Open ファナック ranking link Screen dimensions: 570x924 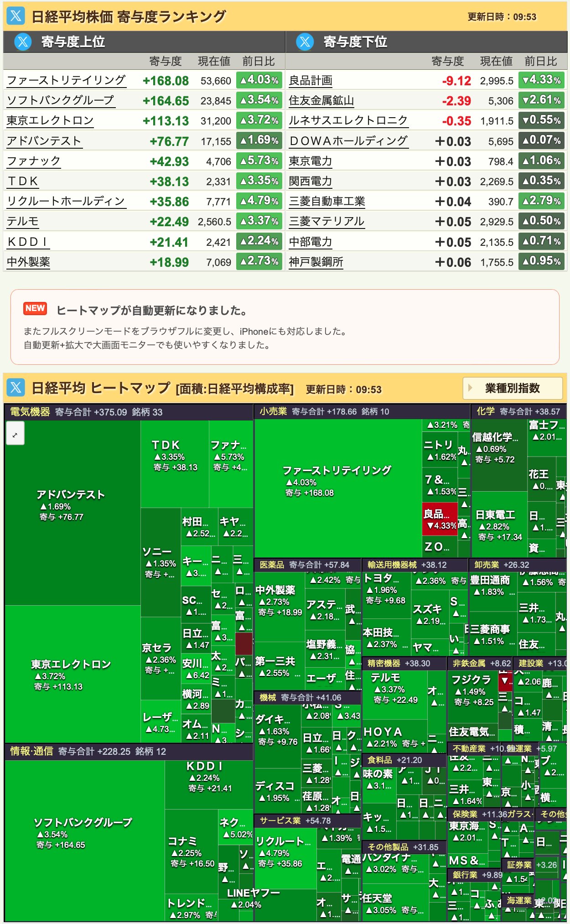[x=33, y=161]
